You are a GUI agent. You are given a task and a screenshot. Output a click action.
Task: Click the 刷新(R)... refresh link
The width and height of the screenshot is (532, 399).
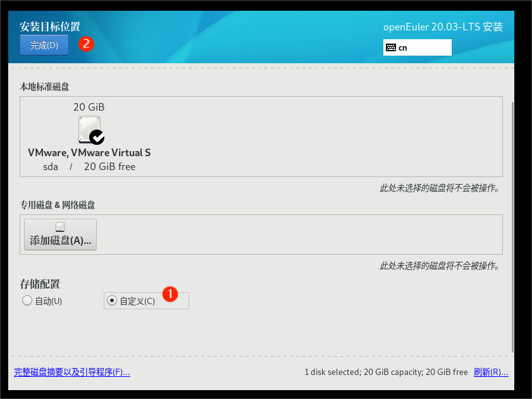490,372
